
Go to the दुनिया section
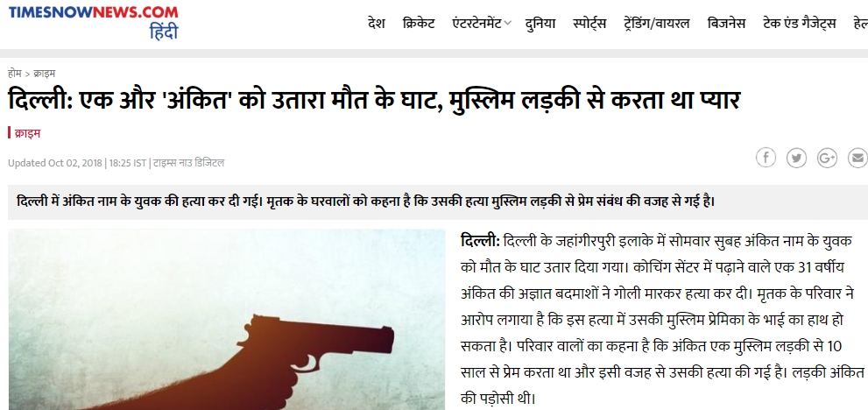pyautogui.click(x=540, y=24)
